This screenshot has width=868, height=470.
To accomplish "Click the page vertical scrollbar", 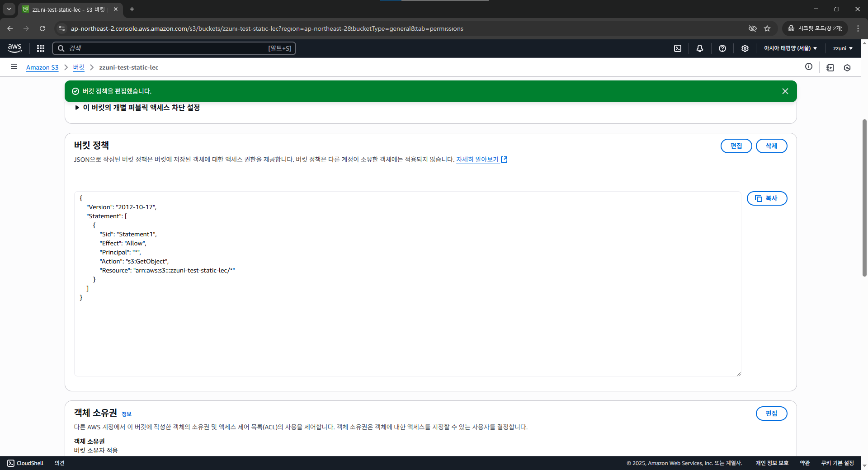I will click(x=864, y=197).
